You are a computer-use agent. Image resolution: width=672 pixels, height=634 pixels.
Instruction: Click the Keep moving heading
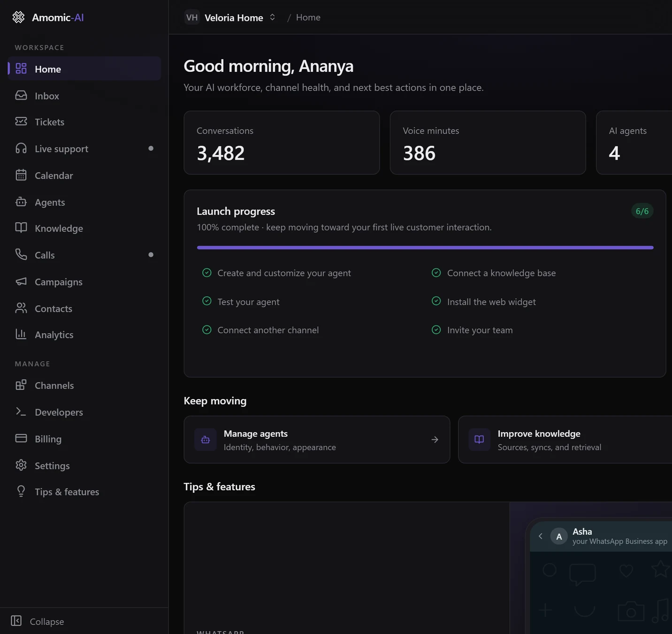[215, 401]
